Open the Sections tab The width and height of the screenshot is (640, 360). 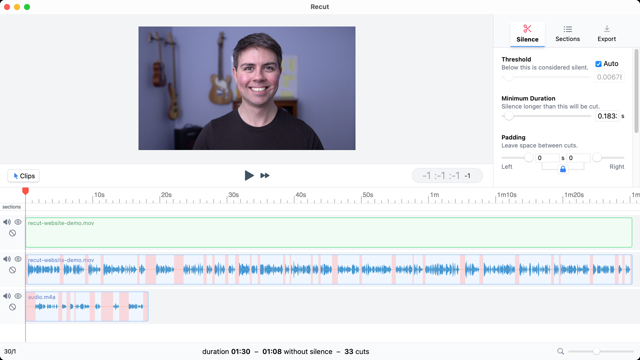point(567,34)
